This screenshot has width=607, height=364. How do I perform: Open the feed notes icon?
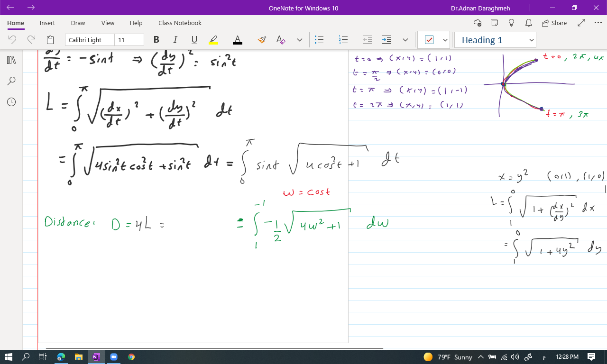pos(495,23)
